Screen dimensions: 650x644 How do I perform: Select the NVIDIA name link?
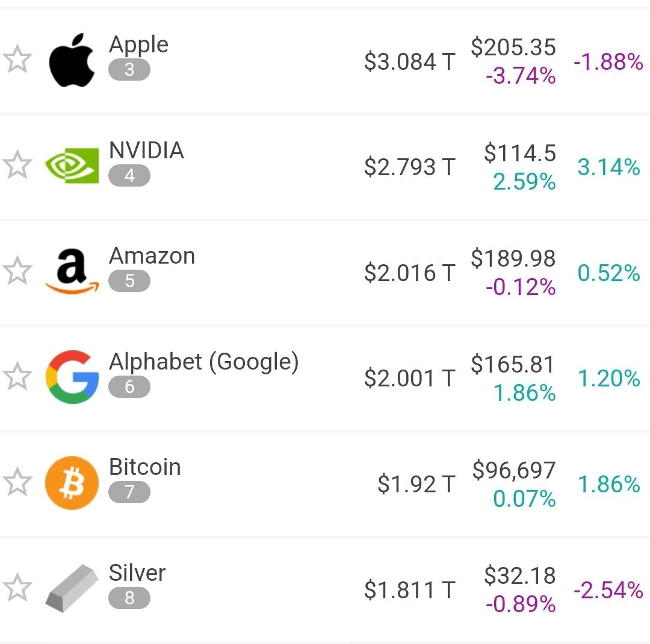(x=146, y=150)
